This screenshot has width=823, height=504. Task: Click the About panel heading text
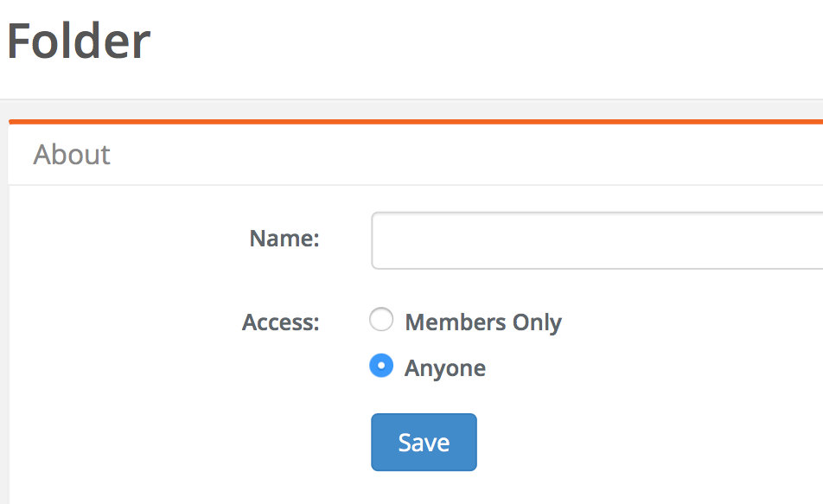72,155
